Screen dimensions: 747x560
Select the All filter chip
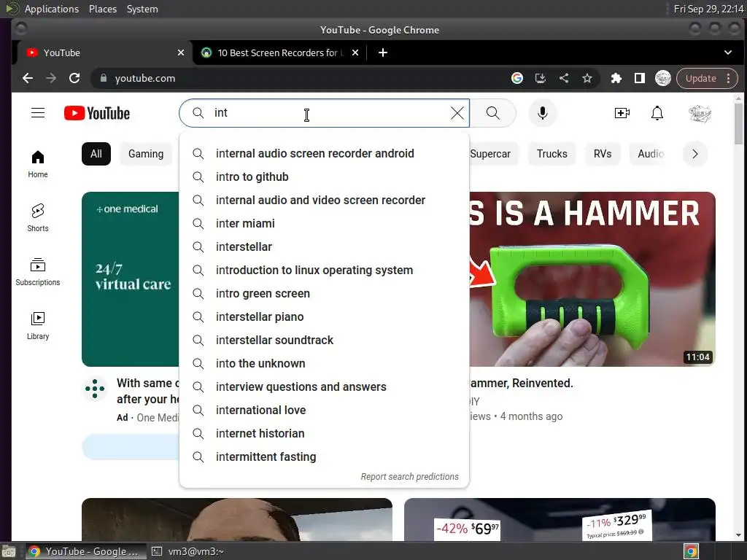pyautogui.click(x=96, y=154)
